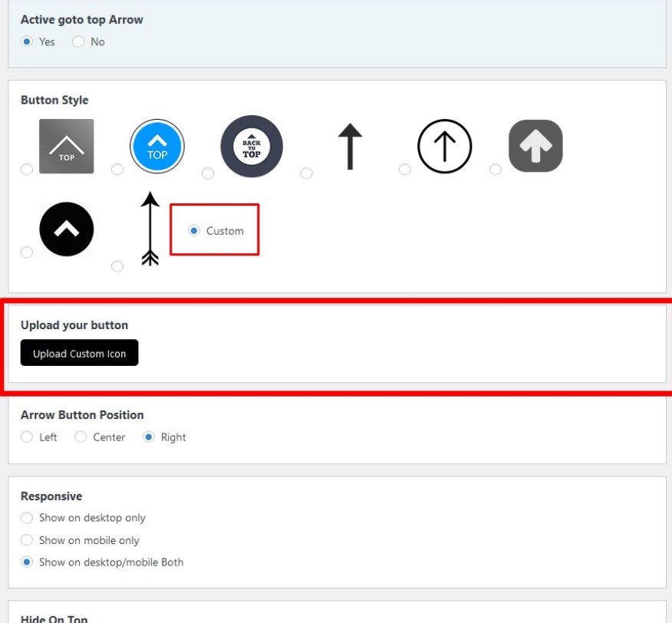Select the black circle chevron style
Image resolution: width=672 pixels, height=623 pixels.
(27, 252)
